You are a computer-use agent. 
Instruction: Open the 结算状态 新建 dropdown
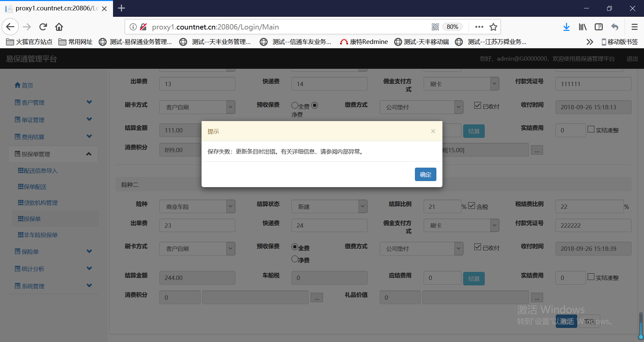point(329,207)
